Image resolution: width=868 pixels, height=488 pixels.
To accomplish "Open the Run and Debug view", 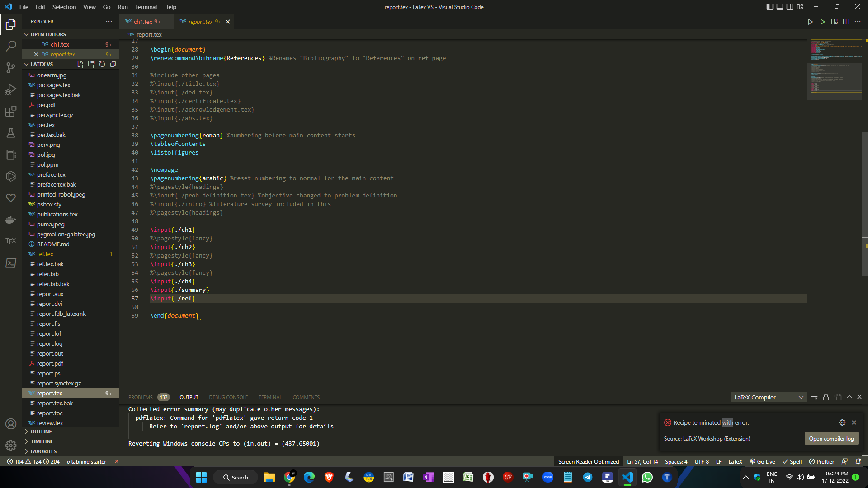I will point(11,89).
